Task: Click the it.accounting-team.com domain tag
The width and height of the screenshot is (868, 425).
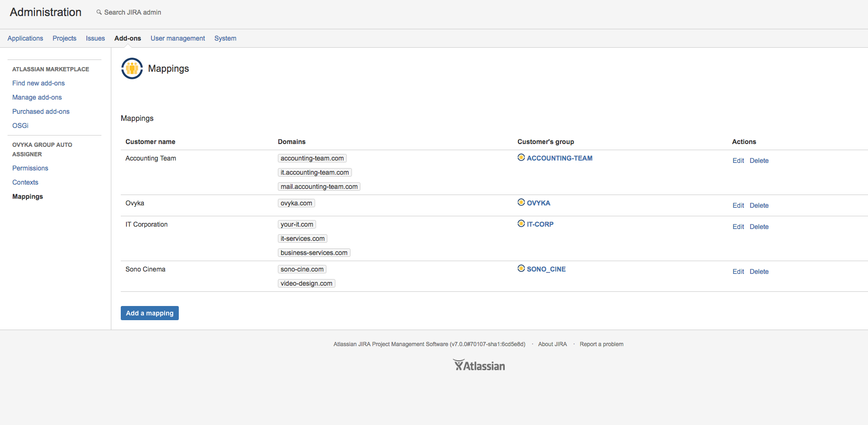Action: pyautogui.click(x=315, y=172)
